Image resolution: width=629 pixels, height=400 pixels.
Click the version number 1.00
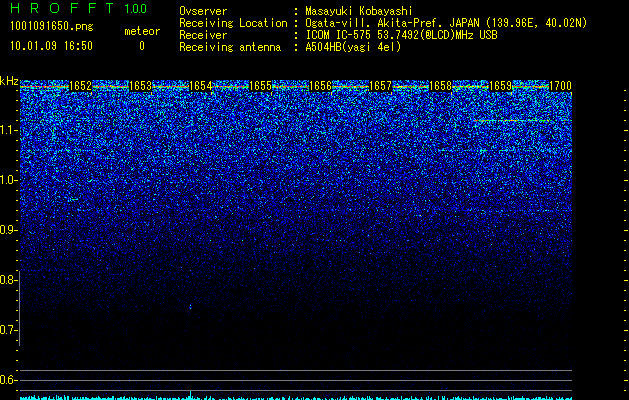click(x=135, y=9)
